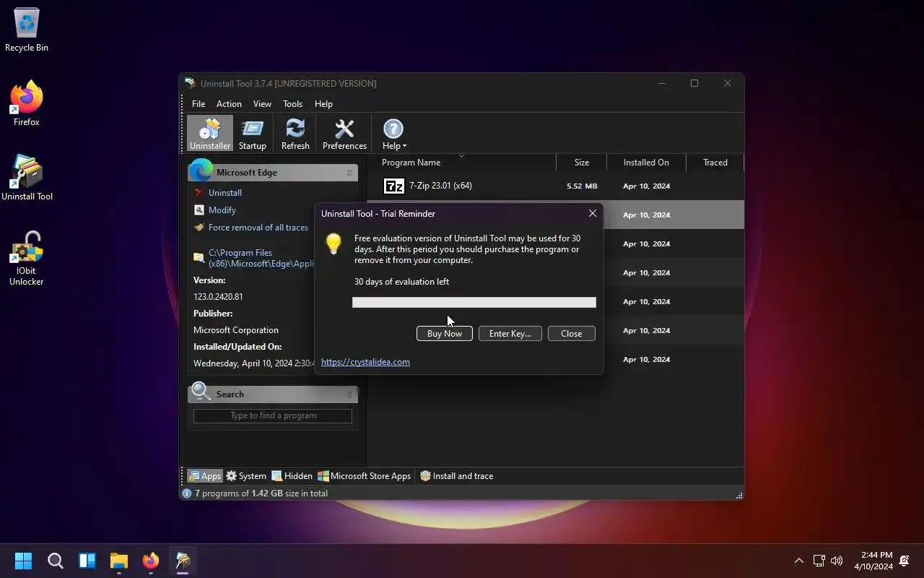
Task: Open Preferences from the toolbar
Action: pyautogui.click(x=344, y=134)
